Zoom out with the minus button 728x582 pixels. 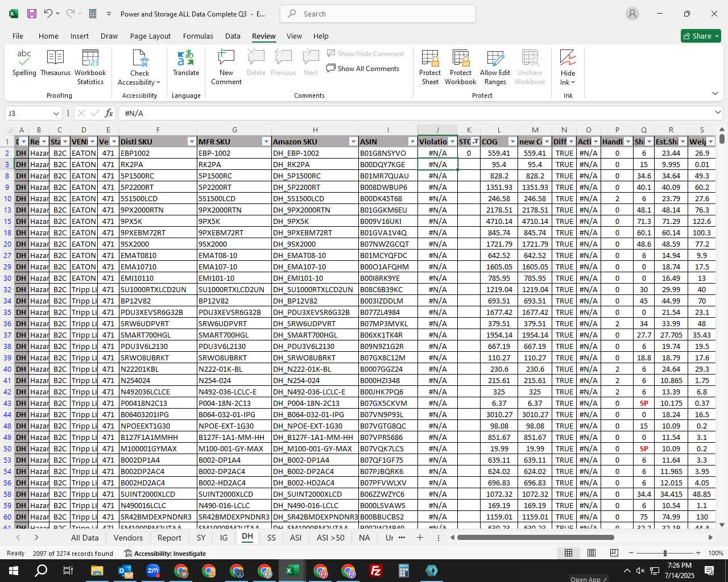click(631, 553)
